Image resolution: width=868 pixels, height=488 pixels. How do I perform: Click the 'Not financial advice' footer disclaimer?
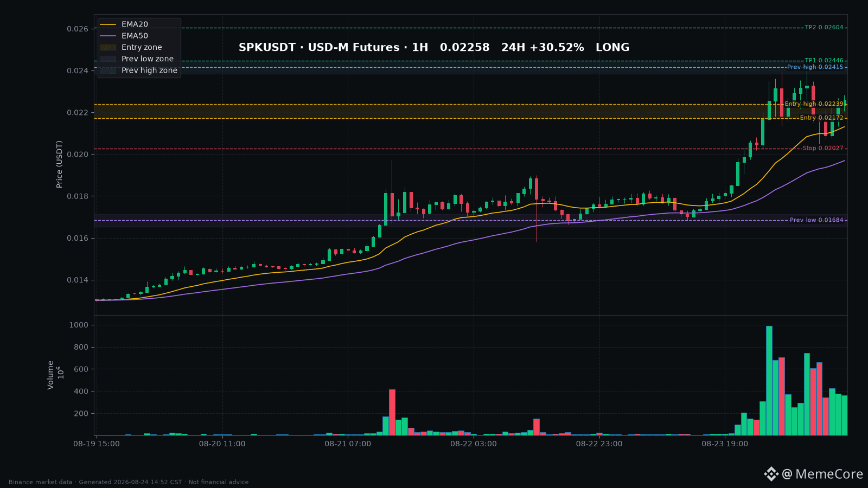pyautogui.click(x=219, y=482)
